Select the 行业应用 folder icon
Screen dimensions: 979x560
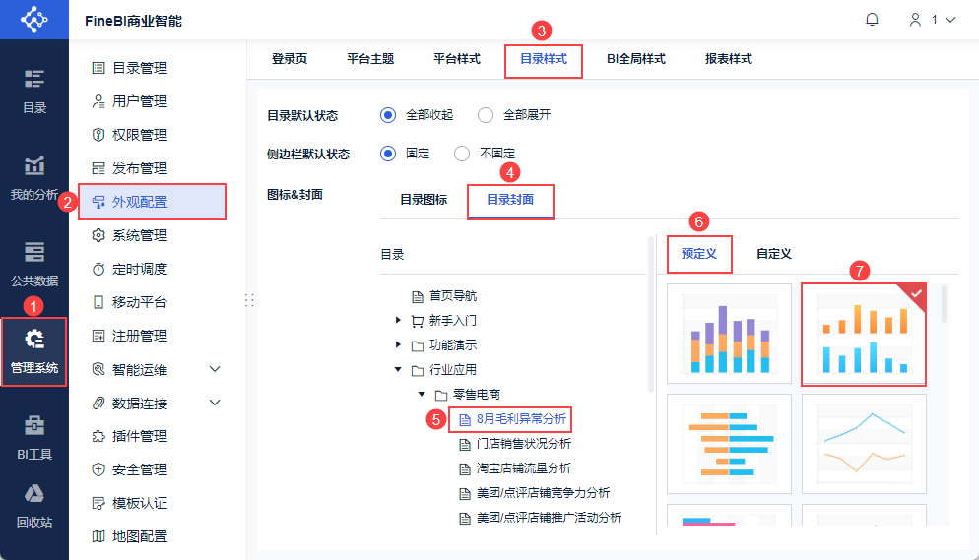pos(417,370)
